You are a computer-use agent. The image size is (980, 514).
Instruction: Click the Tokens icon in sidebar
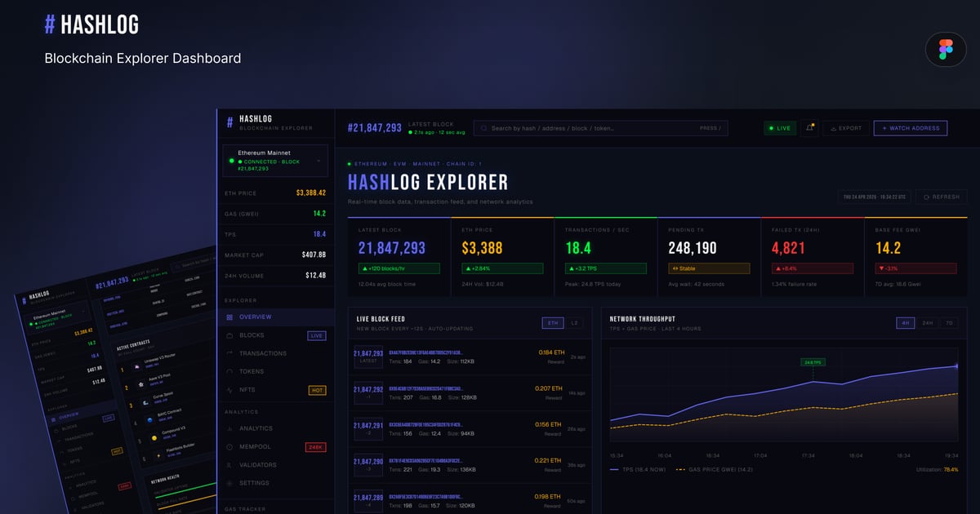point(229,371)
